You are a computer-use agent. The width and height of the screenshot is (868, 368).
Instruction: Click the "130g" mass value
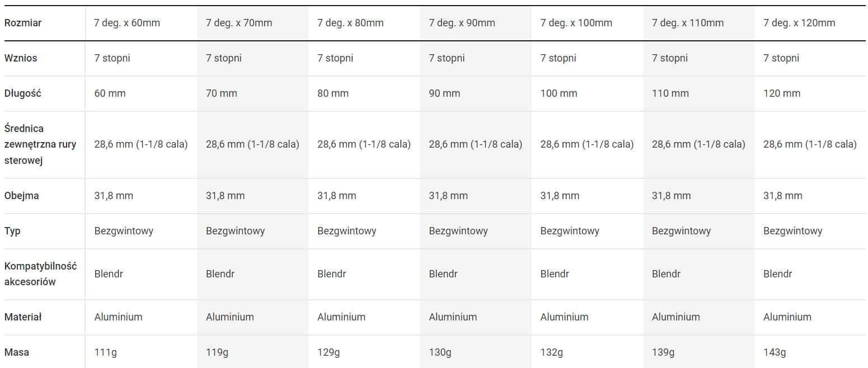point(440,352)
